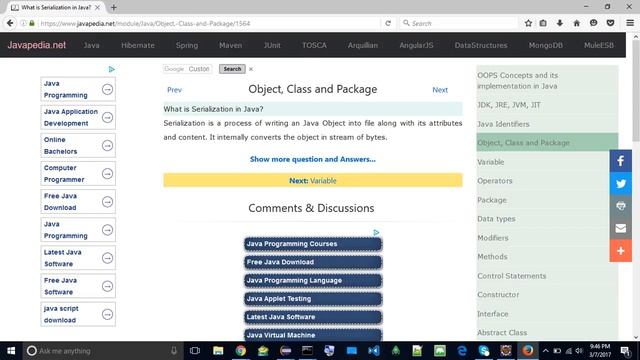Reload the page with the refresh icon
This screenshot has height=360, width=640.
tap(388, 23)
